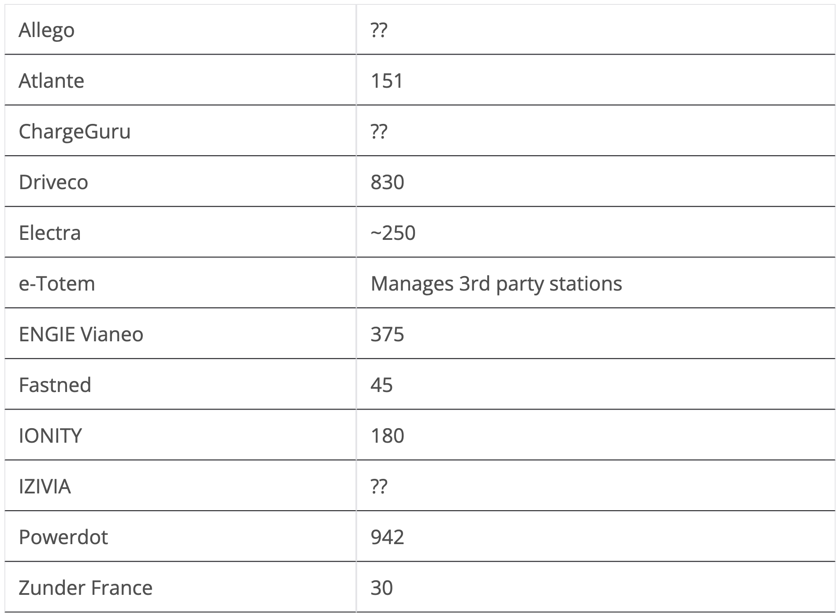
Task: Select the 45 value for Fastned
Action: [381, 385]
